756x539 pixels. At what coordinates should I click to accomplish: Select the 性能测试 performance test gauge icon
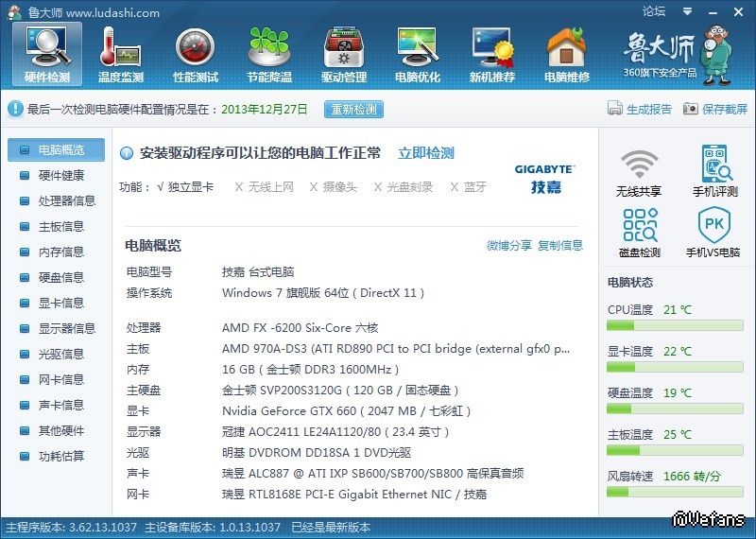point(196,54)
